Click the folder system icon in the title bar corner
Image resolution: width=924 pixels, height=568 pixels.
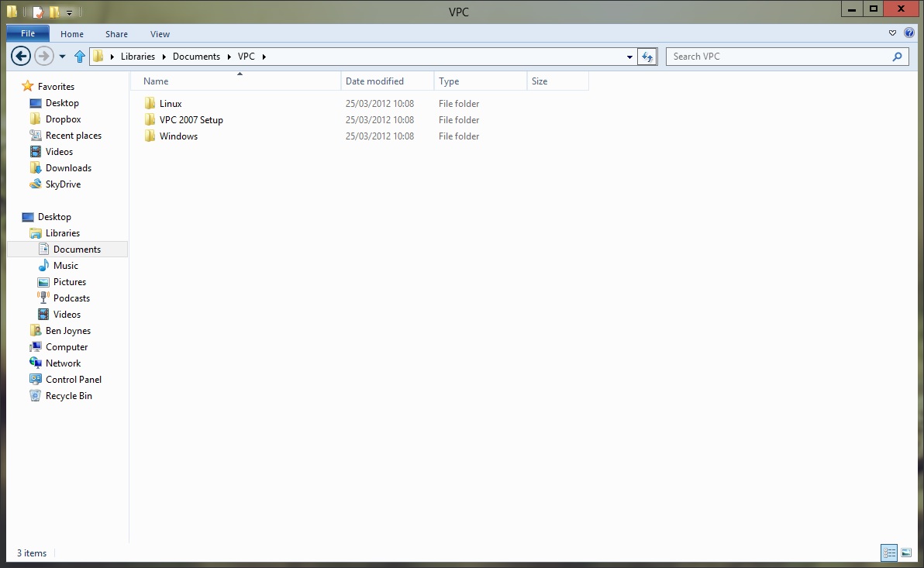[x=12, y=11]
